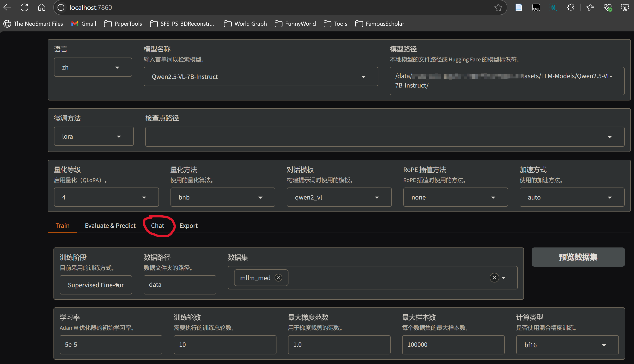Click the browser back arrow
Screen dimensions: 634x364
click(x=7, y=7)
